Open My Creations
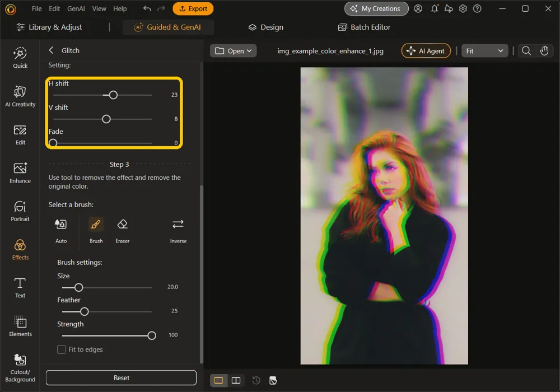This screenshot has width=560, height=392. tap(376, 8)
